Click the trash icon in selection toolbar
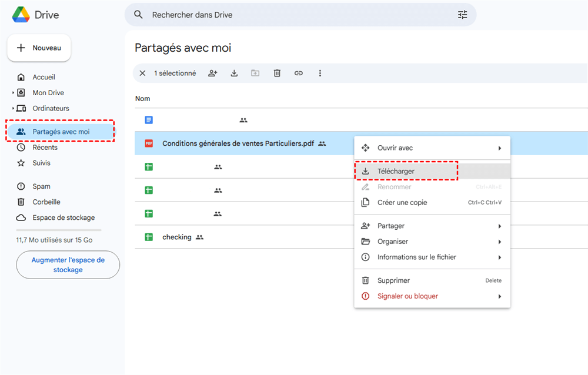This screenshot has height=375, width=588. (277, 73)
